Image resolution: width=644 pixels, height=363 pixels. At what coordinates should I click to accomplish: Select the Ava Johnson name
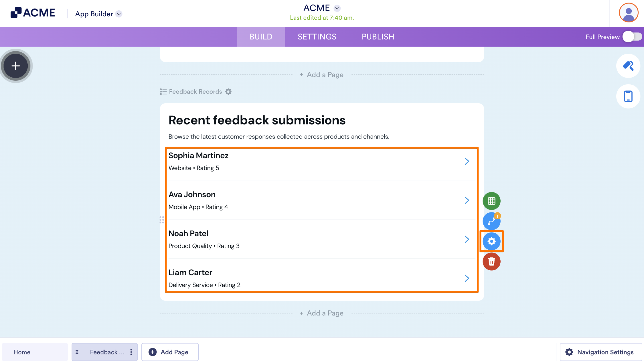[x=192, y=194]
